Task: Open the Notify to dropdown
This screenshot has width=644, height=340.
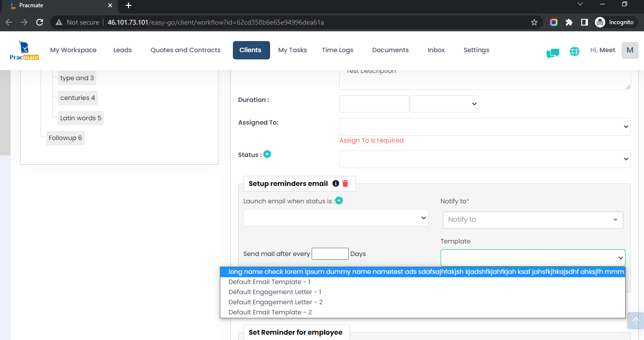Action: click(533, 220)
